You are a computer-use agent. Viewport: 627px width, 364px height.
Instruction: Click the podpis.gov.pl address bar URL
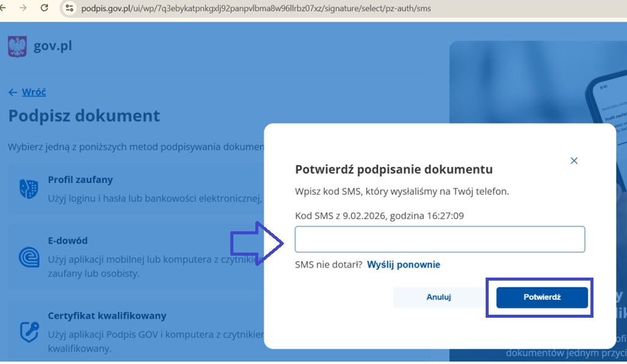256,9
